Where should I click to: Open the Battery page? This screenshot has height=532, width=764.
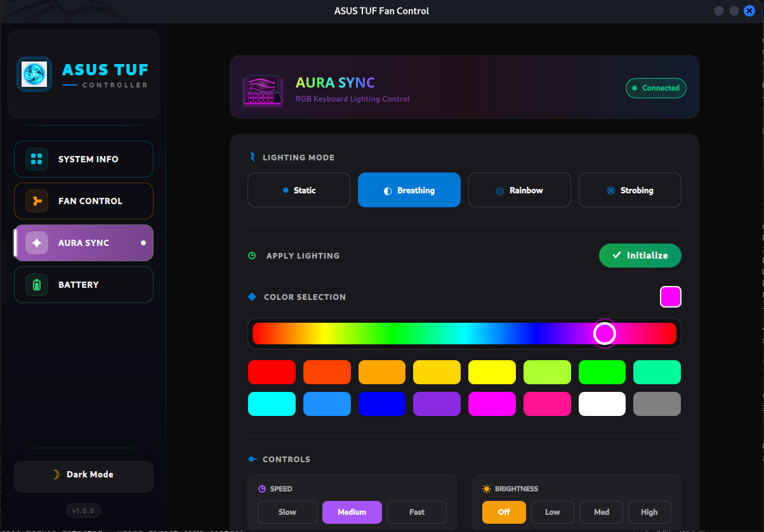(x=84, y=285)
